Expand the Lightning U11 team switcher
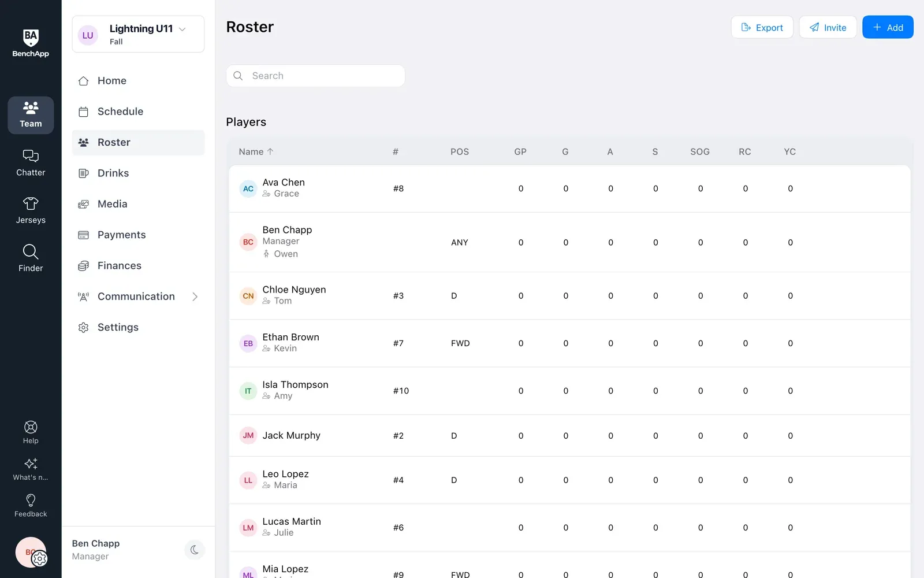Viewport: 924px width, 578px height. [138, 34]
